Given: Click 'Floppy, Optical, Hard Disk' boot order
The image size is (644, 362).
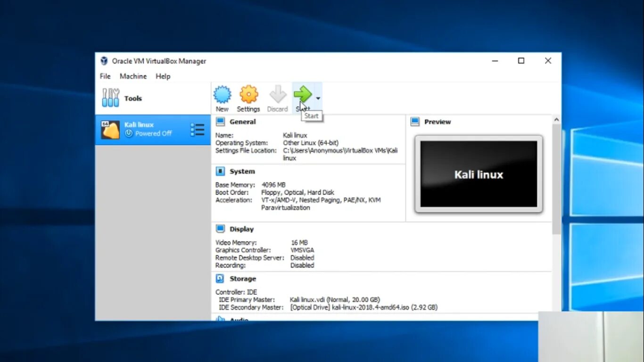Looking at the screenshot, I should coord(298,192).
